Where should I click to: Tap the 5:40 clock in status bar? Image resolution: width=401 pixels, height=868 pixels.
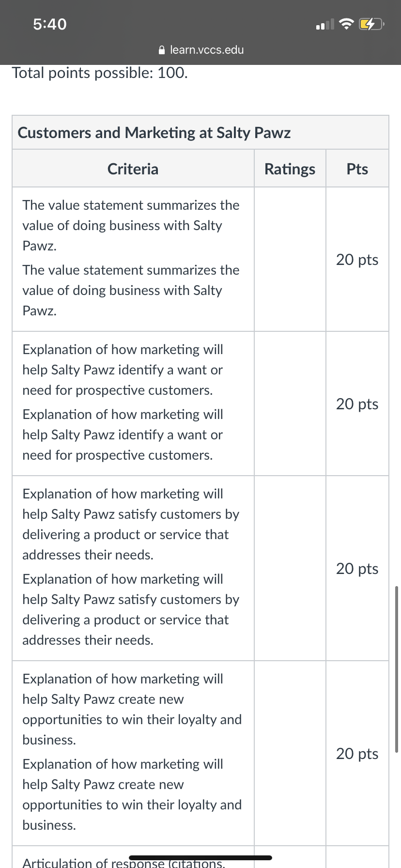click(x=50, y=24)
